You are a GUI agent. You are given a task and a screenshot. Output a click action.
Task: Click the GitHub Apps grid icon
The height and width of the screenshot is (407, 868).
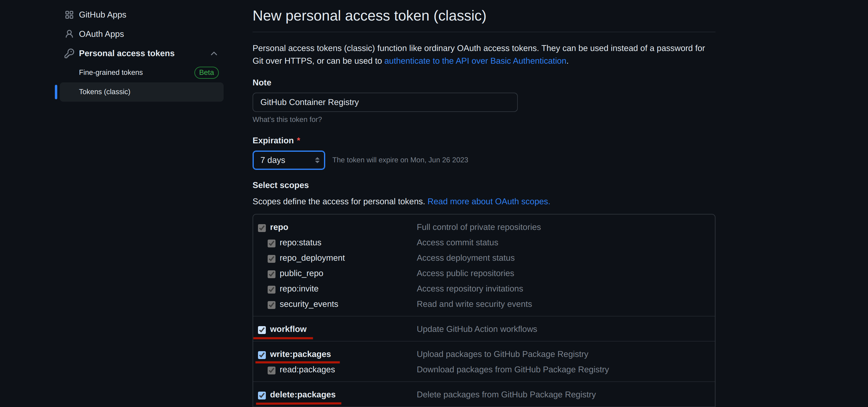69,15
